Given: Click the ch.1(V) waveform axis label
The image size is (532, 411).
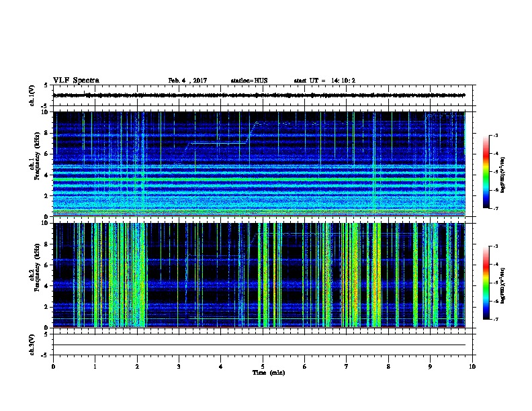Looking at the screenshot, I should point(32,95).
